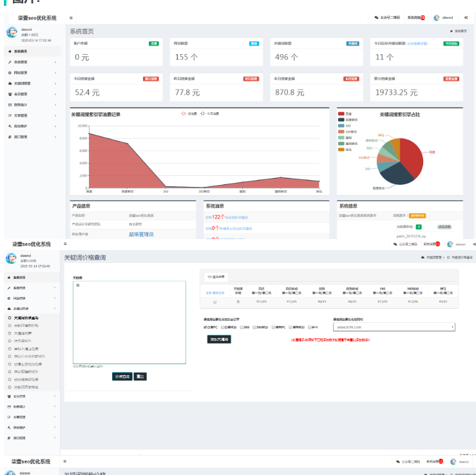Click the hamburger menu icon above 系统首页 heading
The height and width of the screenshot is (475, 476).
tap(71, 18)
